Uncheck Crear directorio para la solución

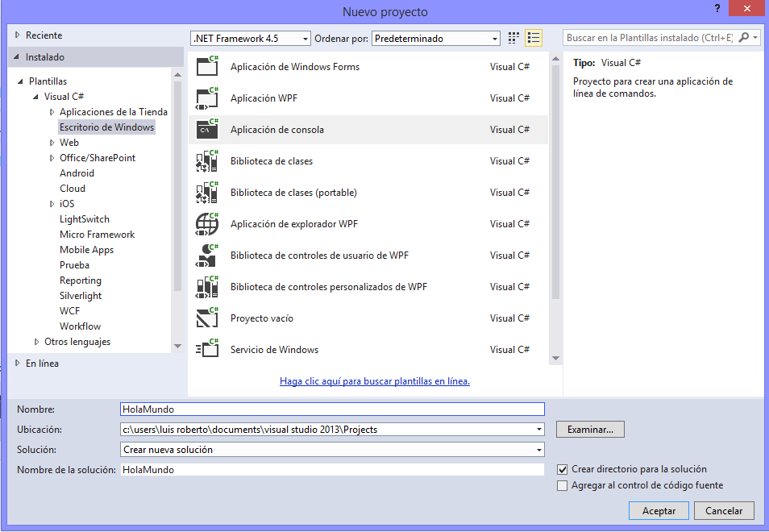click(x=563, y=469)
